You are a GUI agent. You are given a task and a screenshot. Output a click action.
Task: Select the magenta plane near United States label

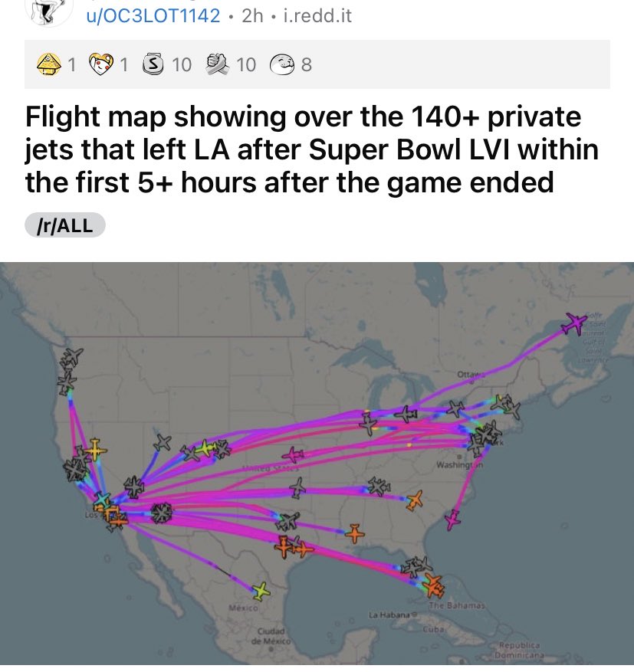[293, 455]
